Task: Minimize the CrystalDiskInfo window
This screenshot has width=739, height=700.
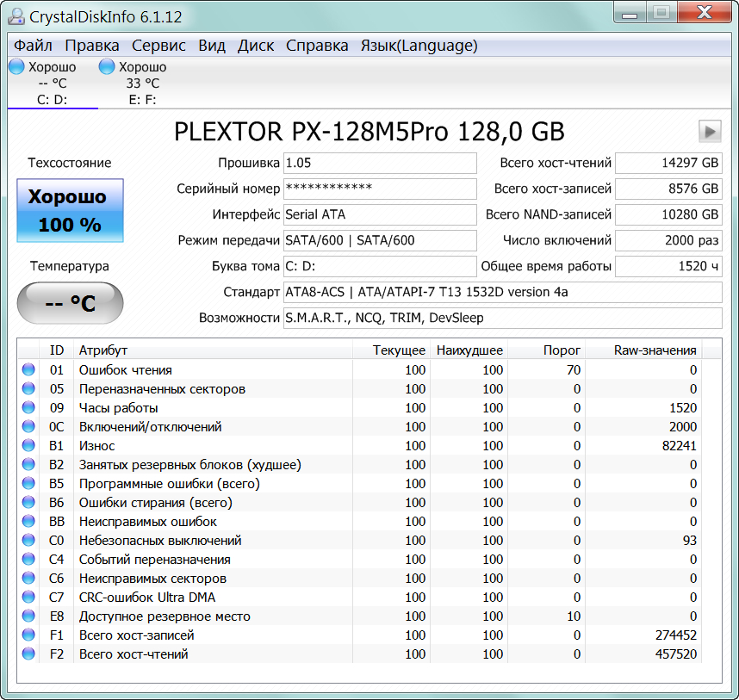Action: click(630, 13)
